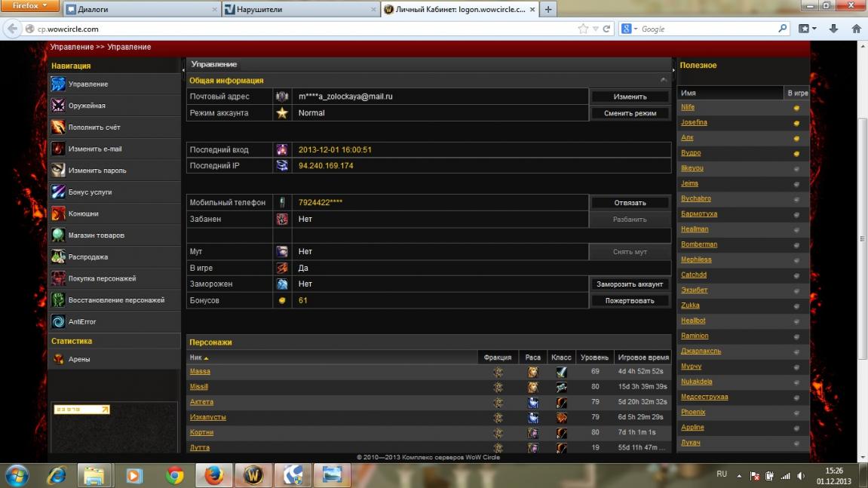Click the Google search input field
The height and width of the screenshot is (488, 868).
(705, 29)
